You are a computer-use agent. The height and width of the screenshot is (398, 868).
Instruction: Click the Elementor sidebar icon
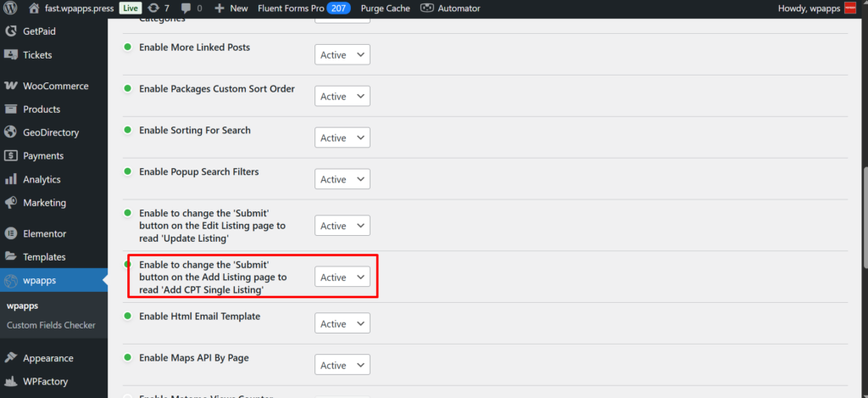tap(11, 233)
